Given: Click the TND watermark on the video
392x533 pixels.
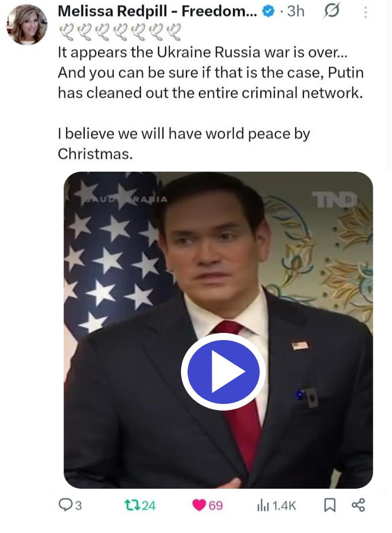Looking at the screenshot, I should (335, 200).
